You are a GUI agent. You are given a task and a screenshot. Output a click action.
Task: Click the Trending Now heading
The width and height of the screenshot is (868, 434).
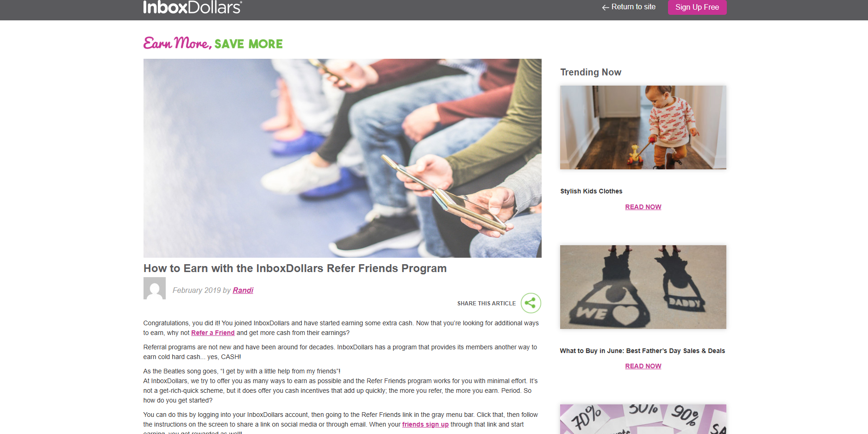point(591,72)
